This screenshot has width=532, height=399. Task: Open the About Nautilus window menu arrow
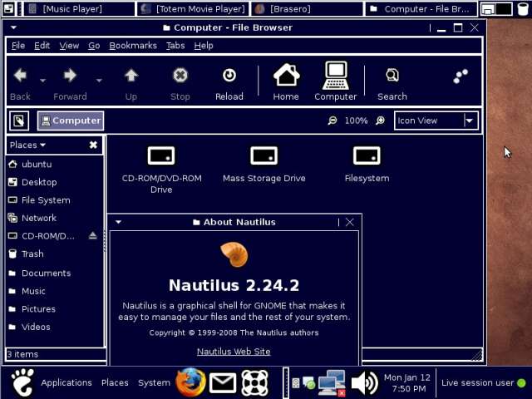click(118, 222)
